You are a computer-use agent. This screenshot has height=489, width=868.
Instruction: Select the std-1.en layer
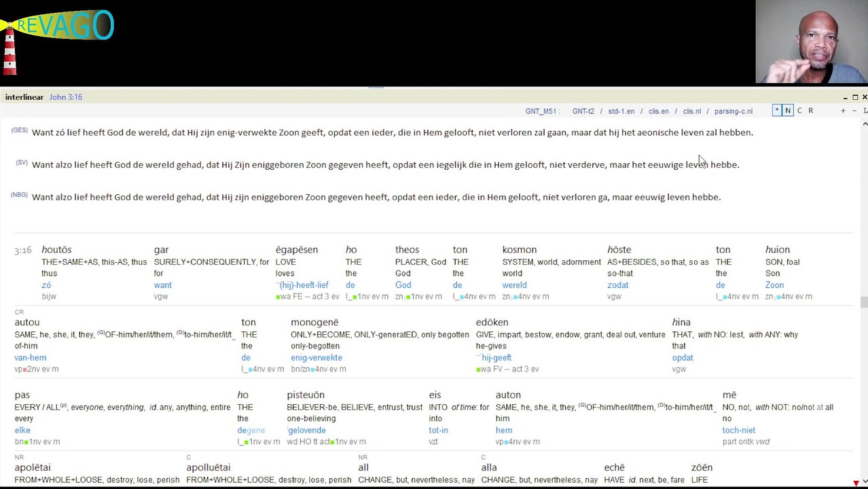621,111
